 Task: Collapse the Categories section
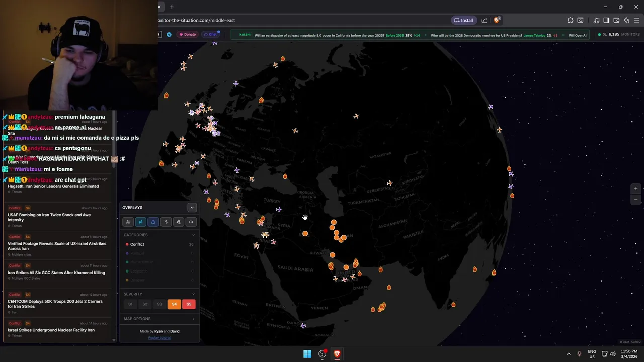(x=193, y=235)
